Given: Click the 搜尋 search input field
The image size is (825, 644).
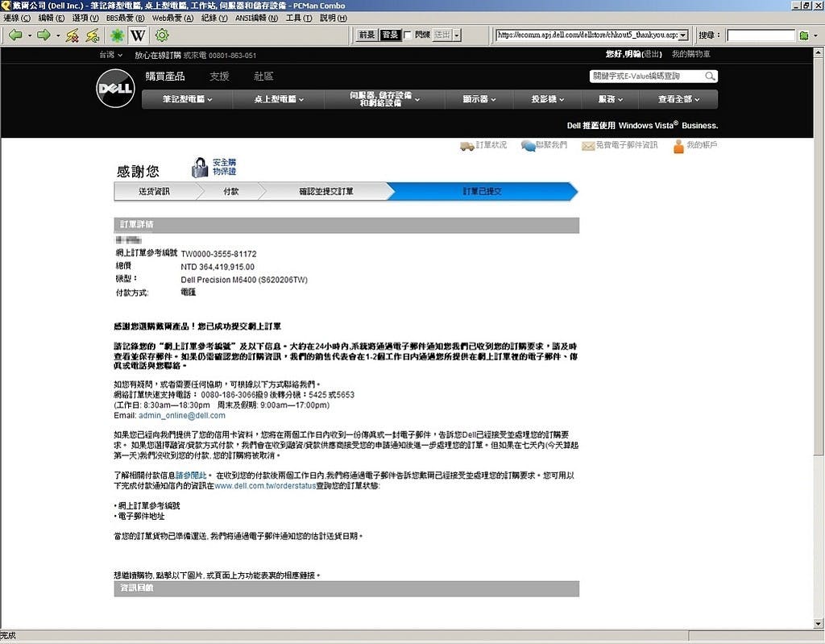Looking at the screenshot, I should (x=761, y=35).
